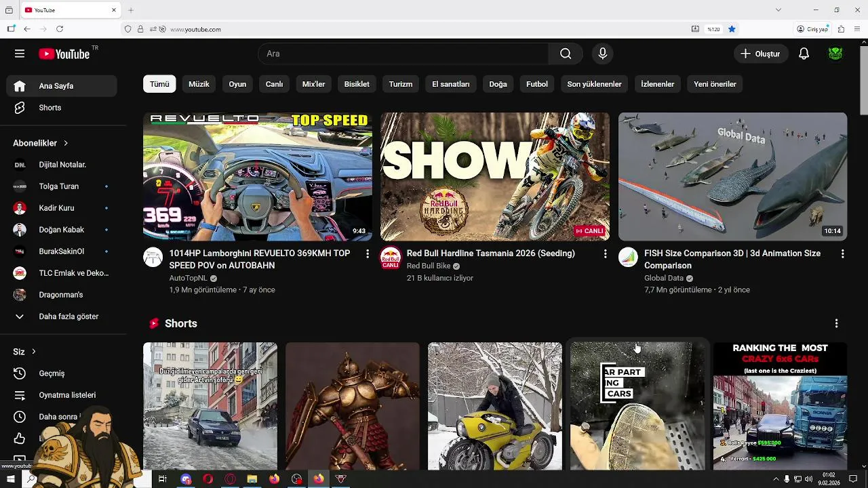
Task: Open the Firefox application menu
Action: (858, 29)
